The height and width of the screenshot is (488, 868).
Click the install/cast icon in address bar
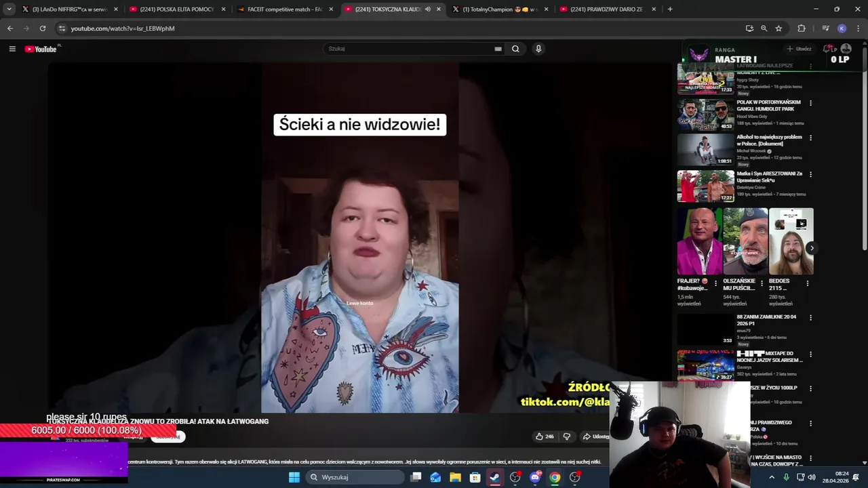click(749, 28)
